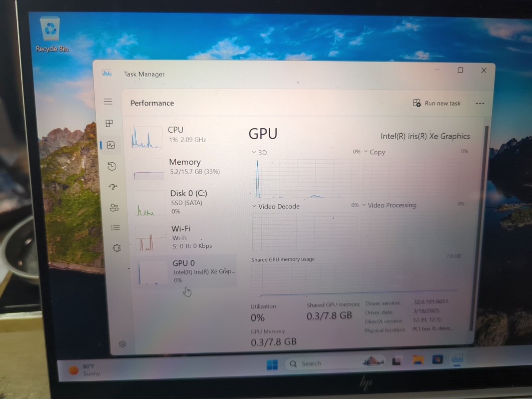Click the Intel(R) Iris(R) Xe Graphics label

[425, 136]
